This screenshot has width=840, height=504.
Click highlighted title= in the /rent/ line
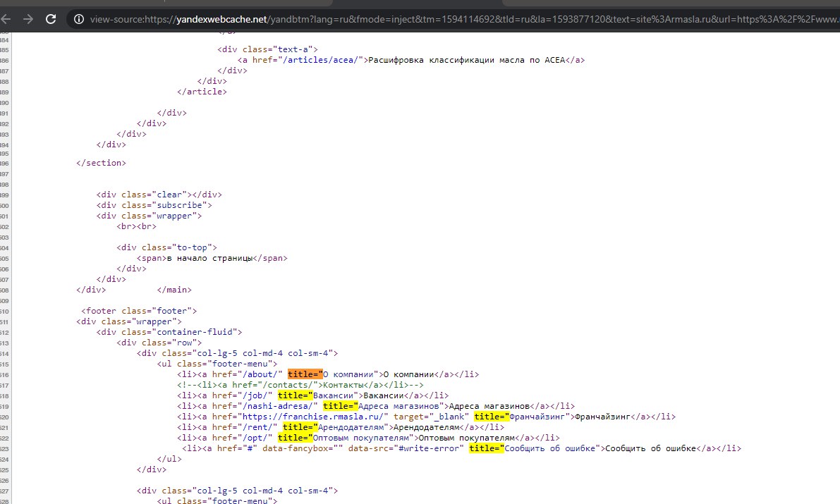click(x=300, y=427)
